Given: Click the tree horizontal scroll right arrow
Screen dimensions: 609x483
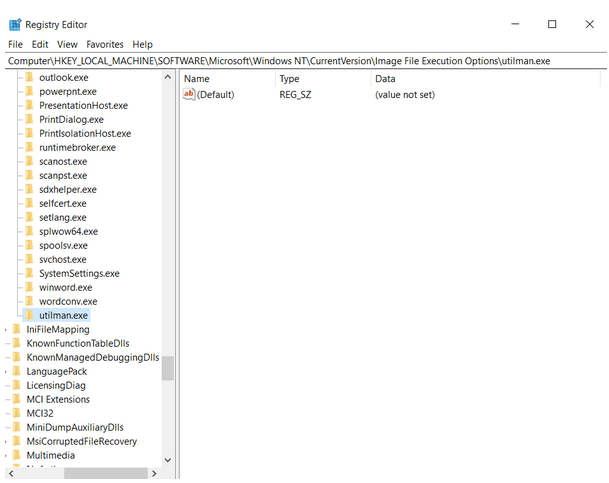Looking at the screenshot, I should pos(154,473).
